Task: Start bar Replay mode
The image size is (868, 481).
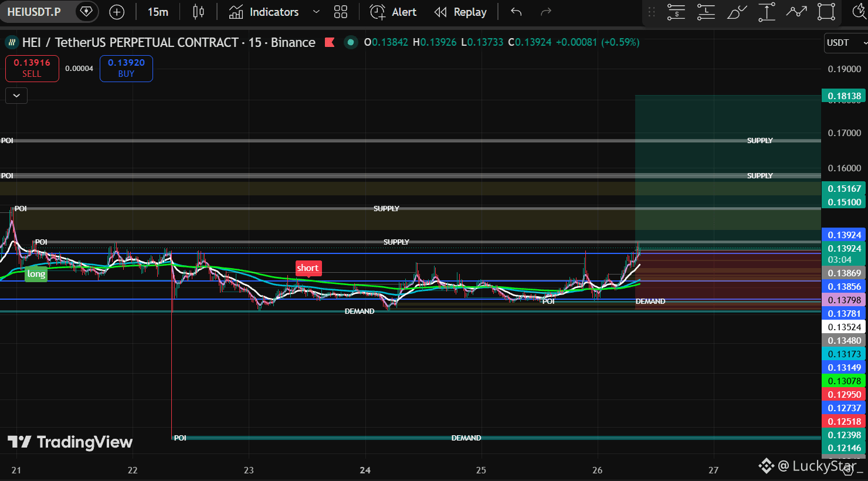Action: 460,12
